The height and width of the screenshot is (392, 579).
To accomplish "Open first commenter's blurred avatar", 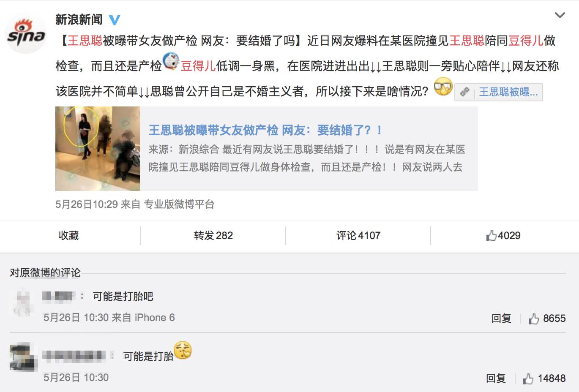I will coord(22,302).
